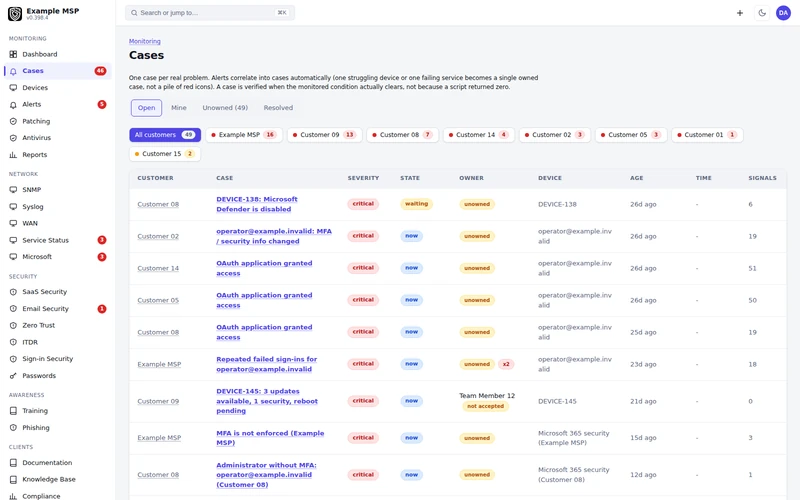Filter cases by Customer 15 chip
The width and height of the screenshot is (800, 500).
(x=165, y=154)
